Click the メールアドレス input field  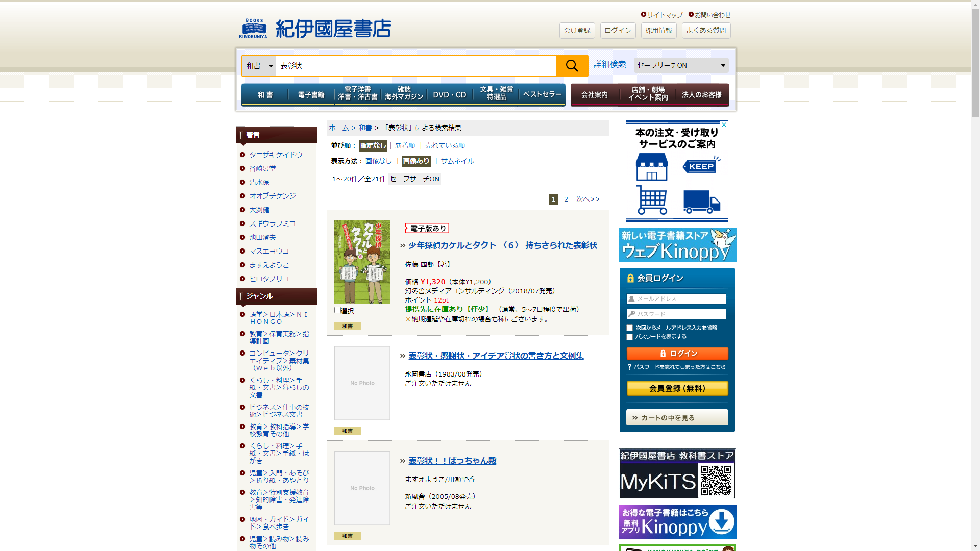676,299
